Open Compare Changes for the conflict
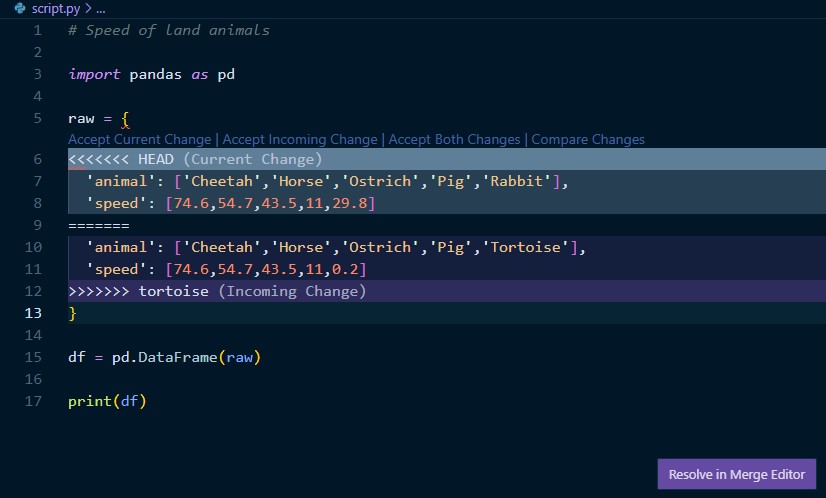The image size is (826, 498). click(x=588, y=139)
